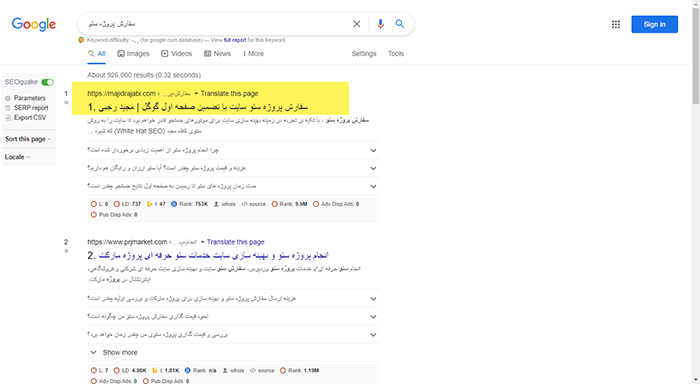Open search Tools
The height and width of the screenshot is (384, 700).
[x=396, y=54]
